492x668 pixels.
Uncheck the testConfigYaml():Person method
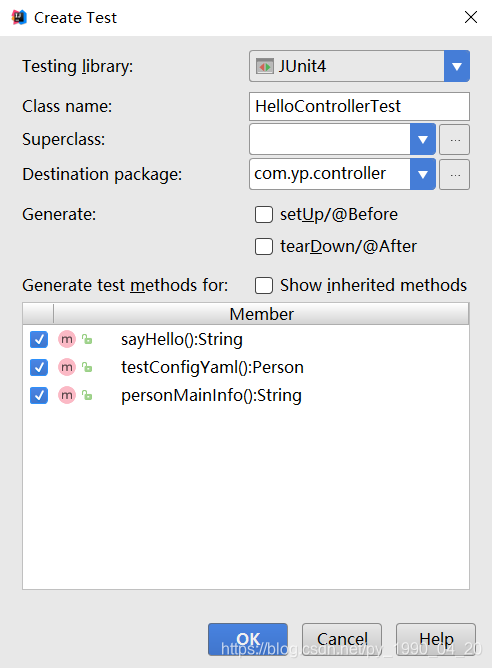tap(39, 367)
